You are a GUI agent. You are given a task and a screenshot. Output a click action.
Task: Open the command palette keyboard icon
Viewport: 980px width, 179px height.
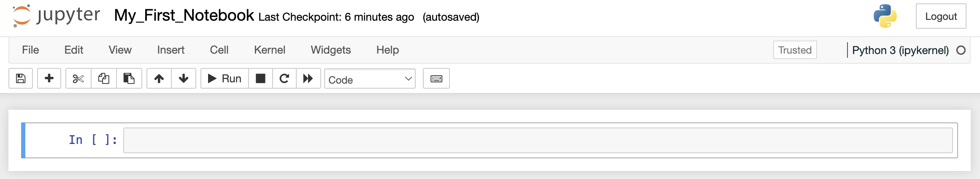pos(436,79)
